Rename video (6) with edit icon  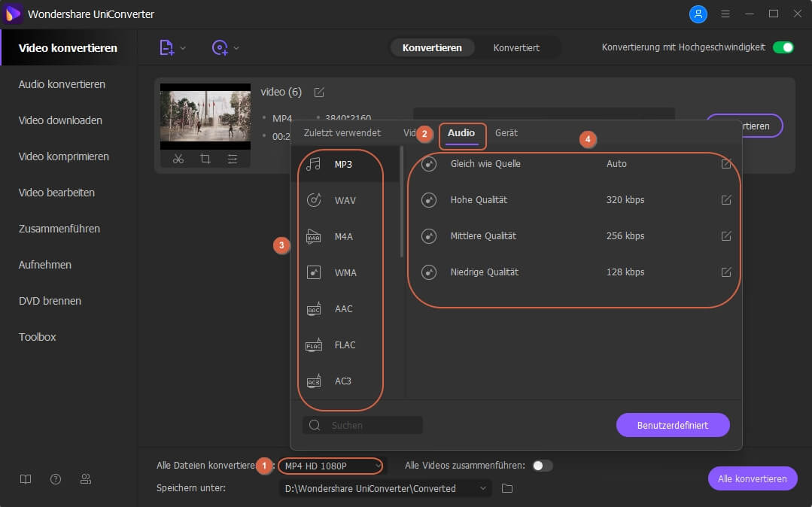319,93
